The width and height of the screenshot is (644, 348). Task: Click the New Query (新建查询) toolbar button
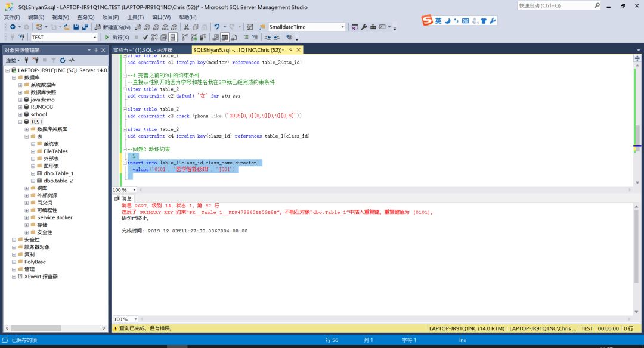pos(112,27)
